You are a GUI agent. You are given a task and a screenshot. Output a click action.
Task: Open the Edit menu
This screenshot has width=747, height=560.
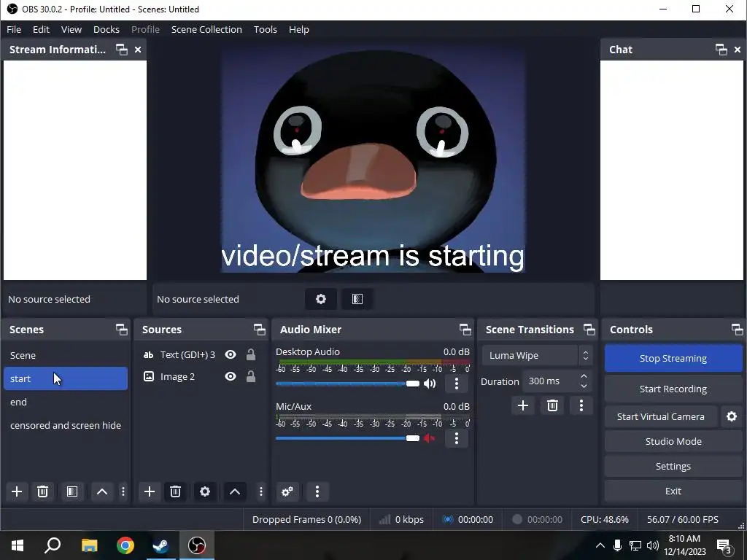click(x=41, y=29)
